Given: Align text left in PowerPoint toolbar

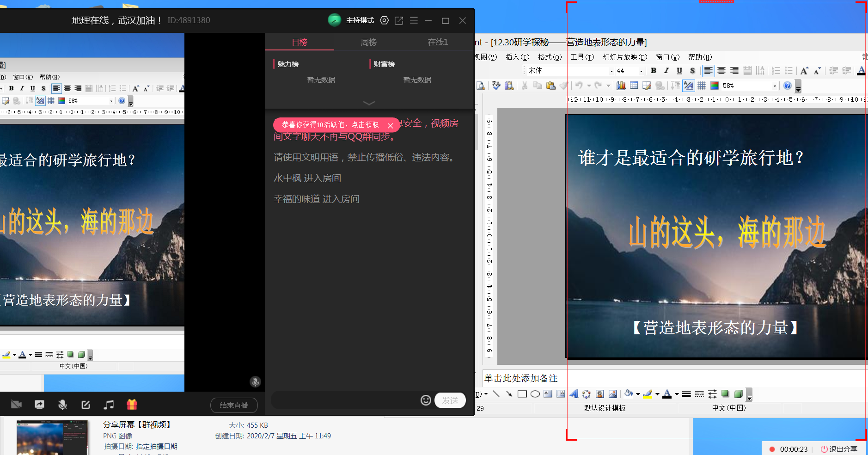Looking at the screenshot, I should pos(708,71).
